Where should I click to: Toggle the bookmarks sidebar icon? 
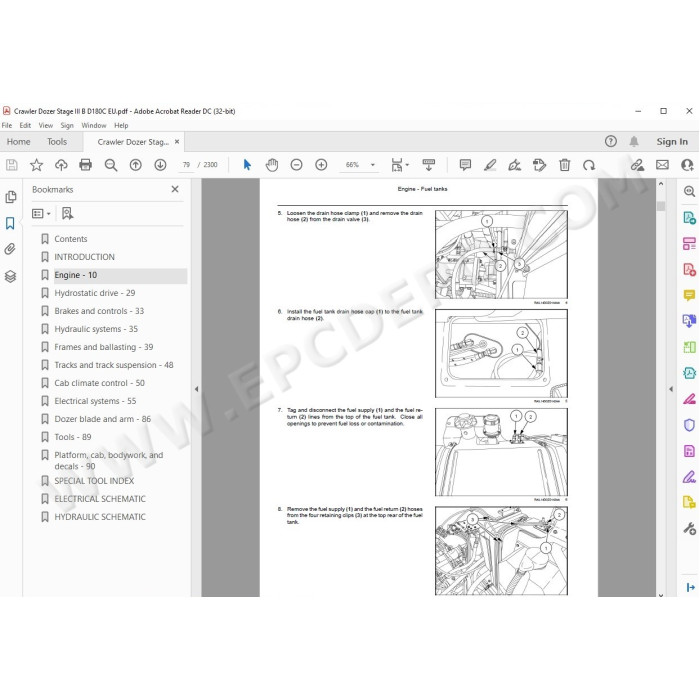pyautogui.click(x=10, y=223)
